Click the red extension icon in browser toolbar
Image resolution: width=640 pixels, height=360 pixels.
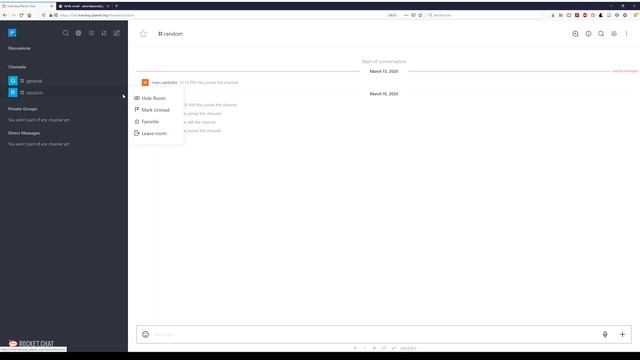577,15
